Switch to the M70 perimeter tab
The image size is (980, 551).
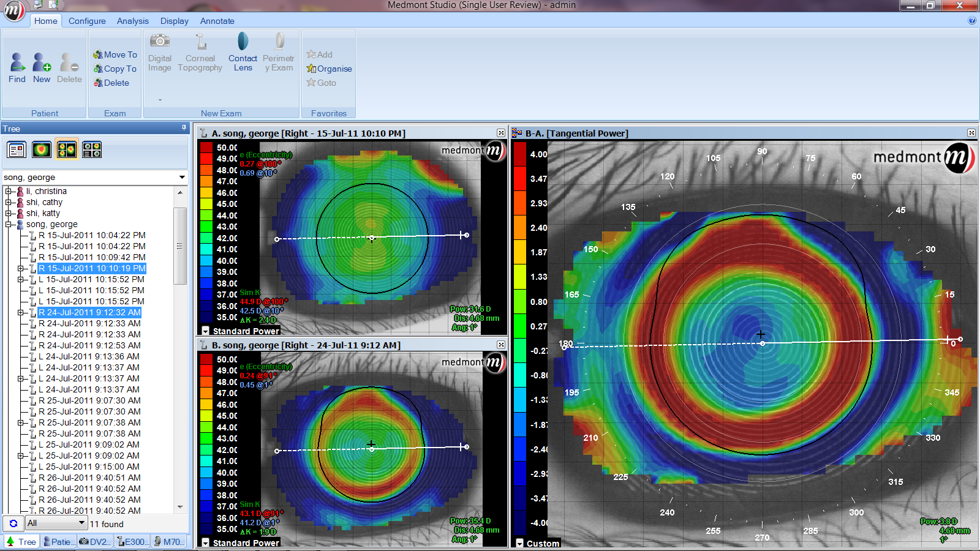168,541
